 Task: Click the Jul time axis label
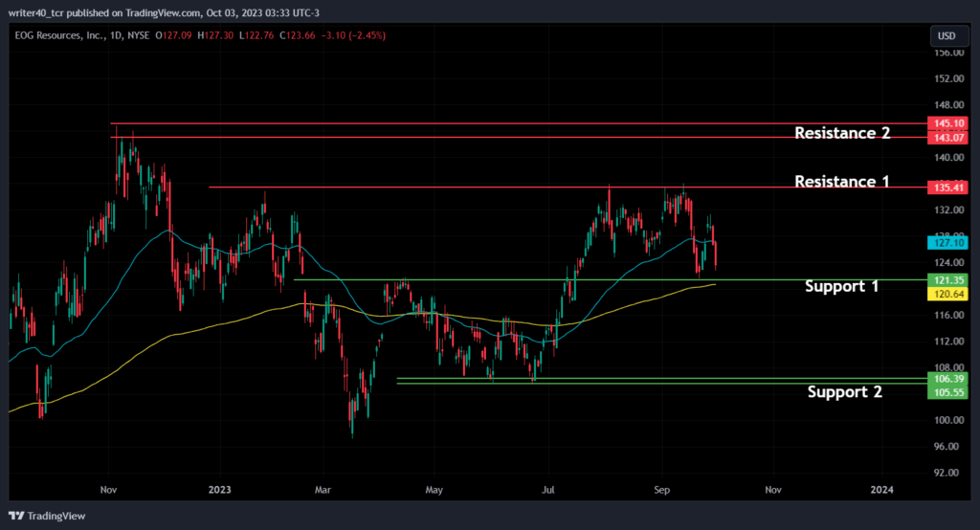point(548,490)
